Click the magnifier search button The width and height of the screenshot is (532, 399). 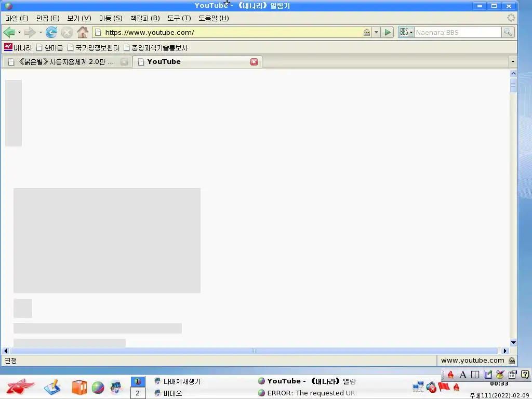click(508, 32)
